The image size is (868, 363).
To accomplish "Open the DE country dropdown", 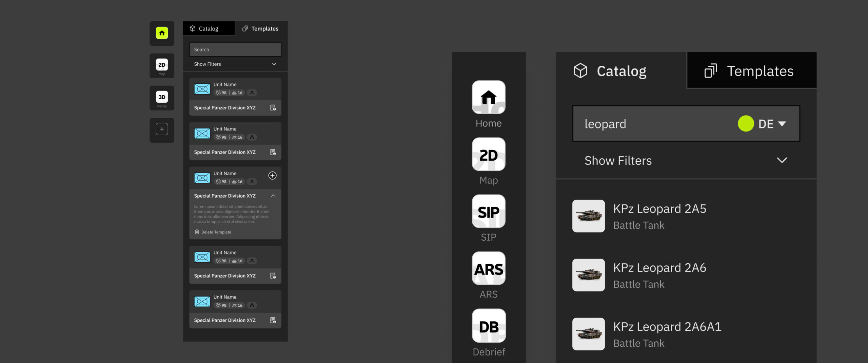I will 772,124.
